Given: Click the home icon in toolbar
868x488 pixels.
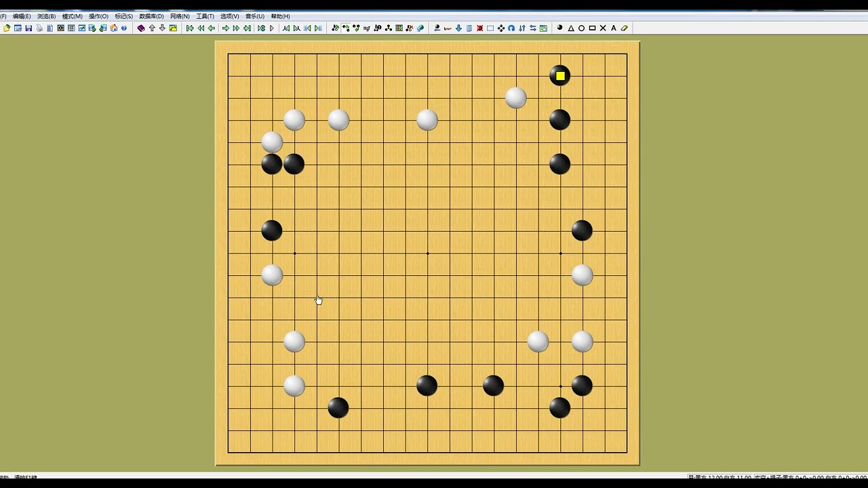Looking at the screenshot, I should tap(114, 28).
